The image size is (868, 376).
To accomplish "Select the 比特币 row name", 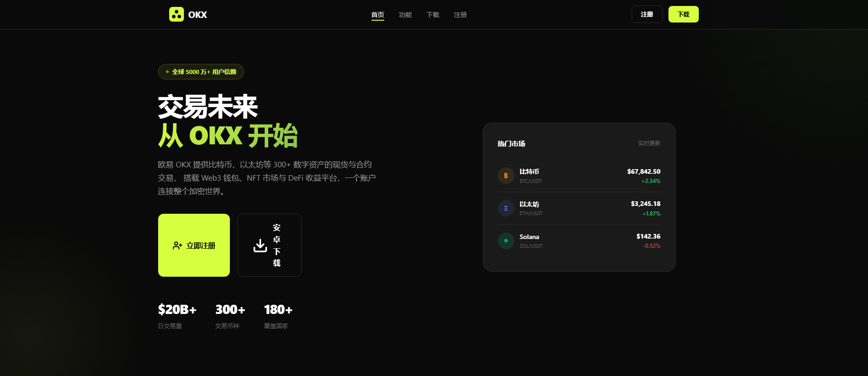I will pyautogui.click(x=529, y=171).
